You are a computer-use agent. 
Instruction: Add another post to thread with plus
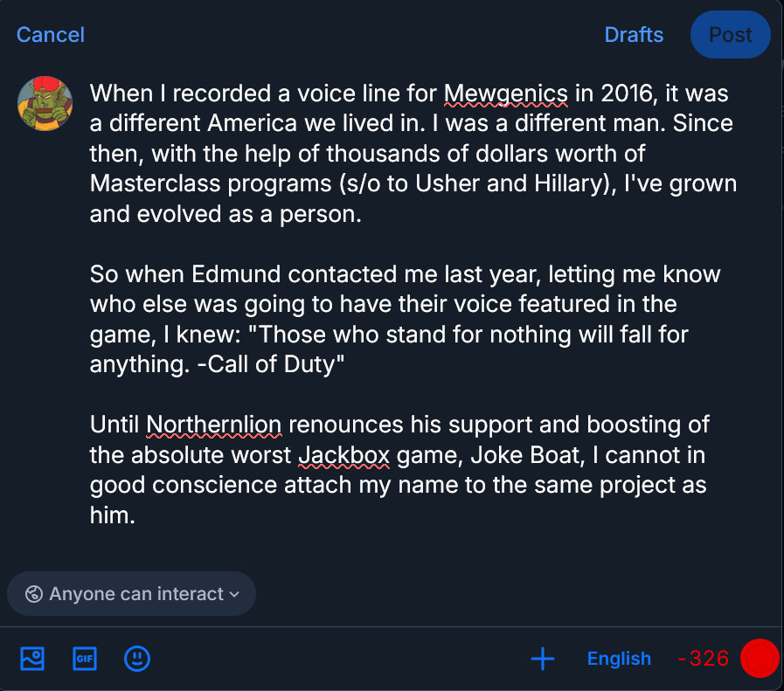tap(543, 659)
